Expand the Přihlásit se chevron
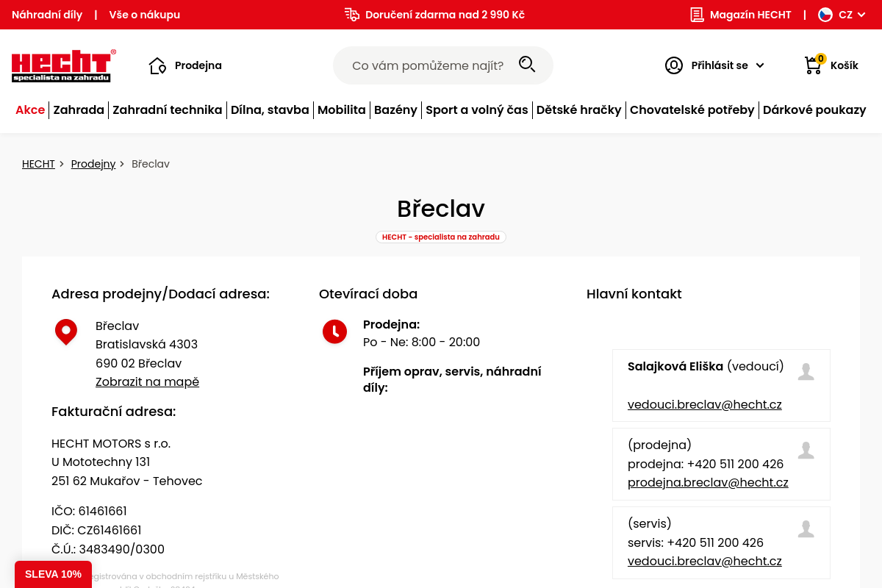882x588 pixels. tap(760, 65)
